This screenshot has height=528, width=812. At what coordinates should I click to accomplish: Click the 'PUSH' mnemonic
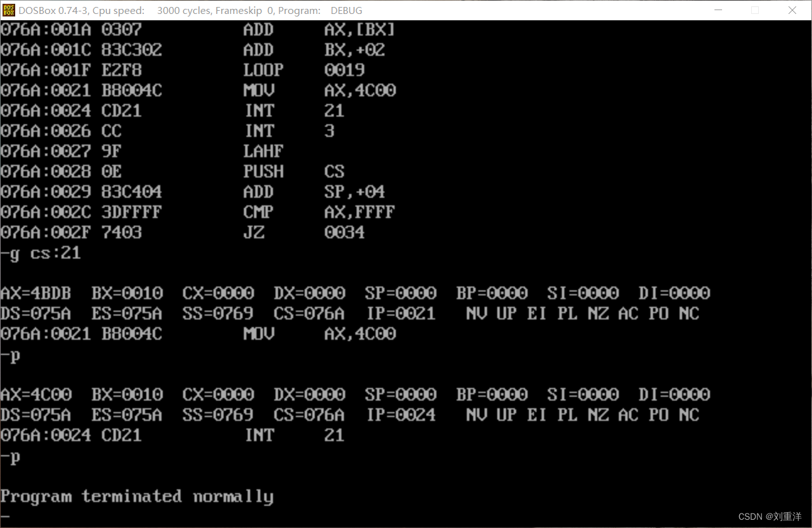263,171
